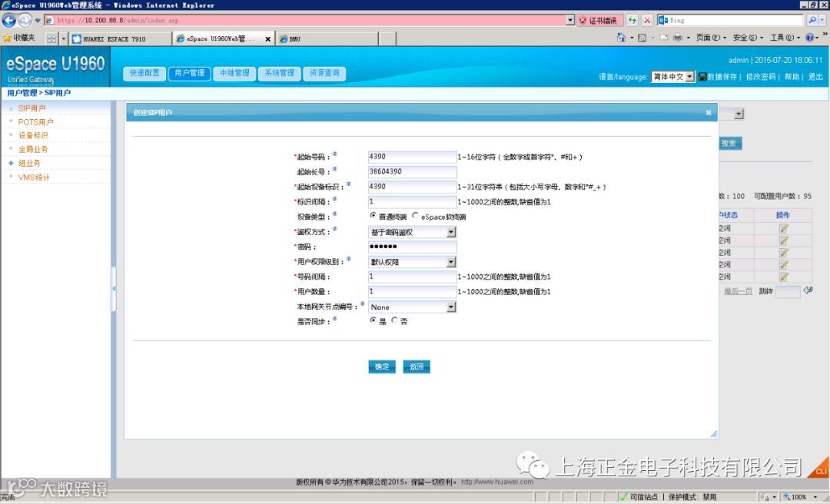The image size is (830, 504).
Task: Click edit icon in first table row
Action: 783,228
